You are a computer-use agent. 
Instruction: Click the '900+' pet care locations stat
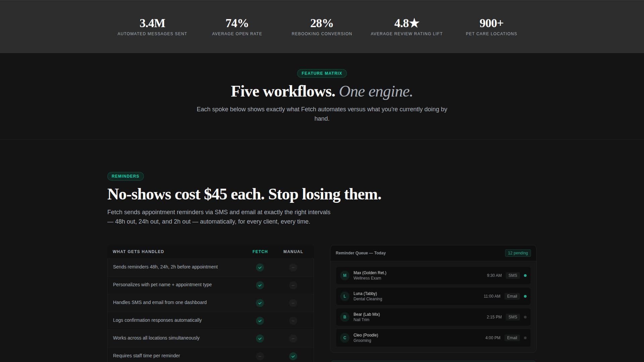point(491,23)
